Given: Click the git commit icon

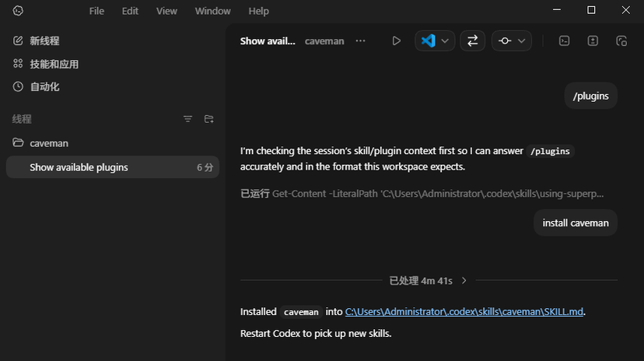Looking at the screenshot, I should [505, 40].
